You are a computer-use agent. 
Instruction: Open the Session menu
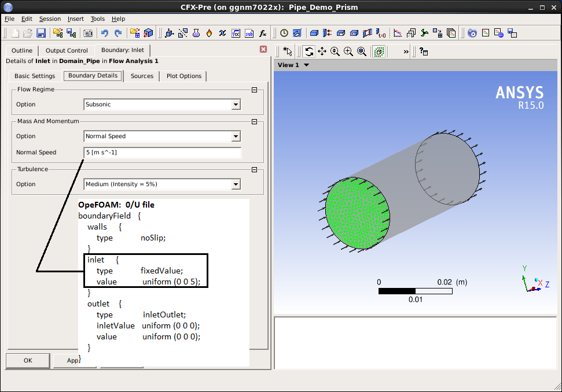50,19
